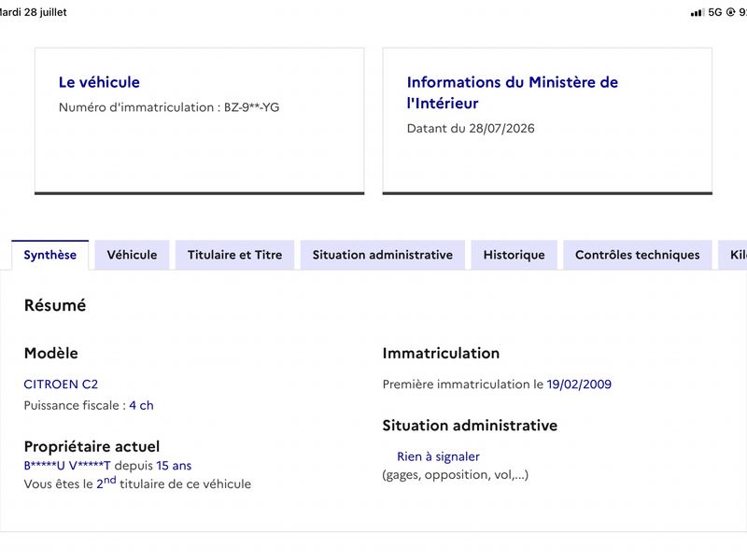Click the Le véhicule card heading
Viewport: 747px width, 560px height.
(99, 82)
